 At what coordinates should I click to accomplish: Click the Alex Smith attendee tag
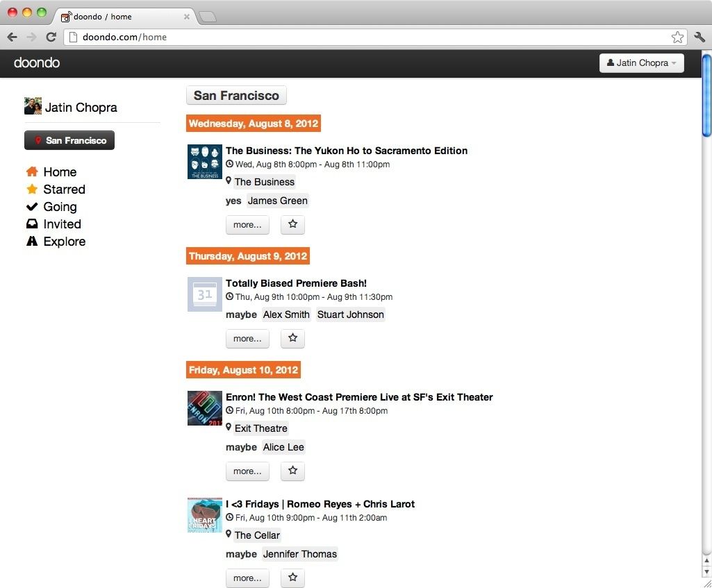[x=286, y=314]
